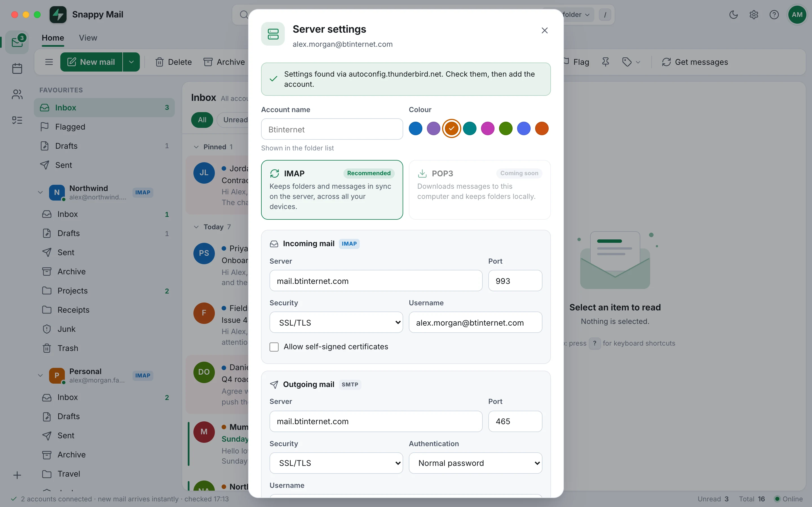Open settings gear icon
The image size is (812, 507).
click(754, 14)
